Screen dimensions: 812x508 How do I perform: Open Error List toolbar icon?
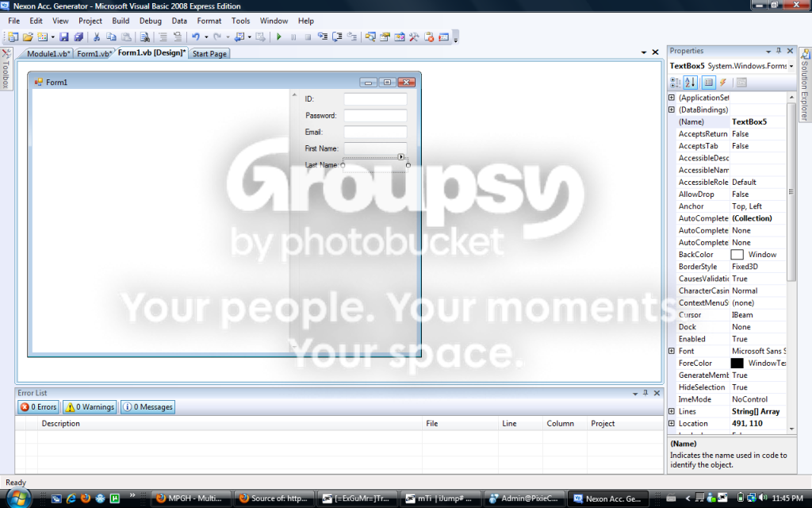429,37
